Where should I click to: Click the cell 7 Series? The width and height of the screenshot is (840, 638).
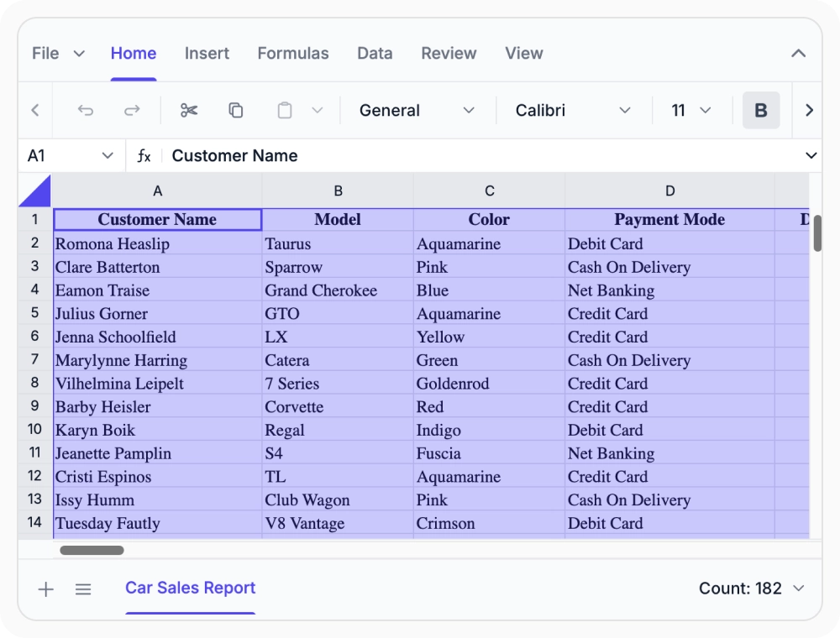tap(338, 384)
